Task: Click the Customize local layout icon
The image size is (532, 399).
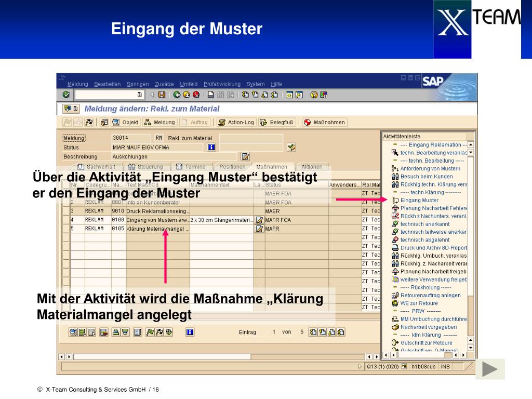Action: click(324, 95)
